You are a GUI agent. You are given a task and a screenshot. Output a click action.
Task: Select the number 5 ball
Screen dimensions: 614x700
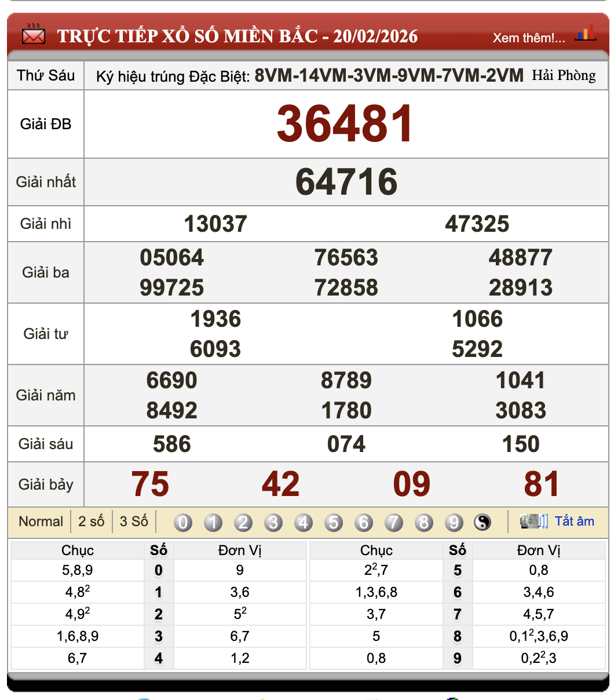(333, 522)
